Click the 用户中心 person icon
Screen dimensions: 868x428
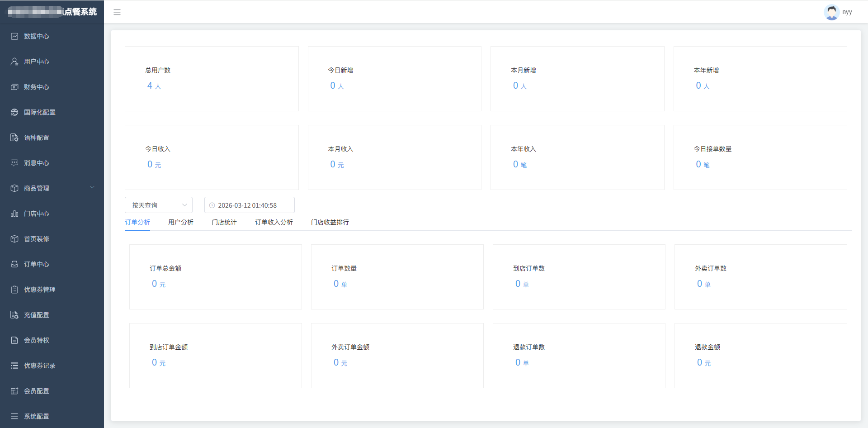coord(14,62)
